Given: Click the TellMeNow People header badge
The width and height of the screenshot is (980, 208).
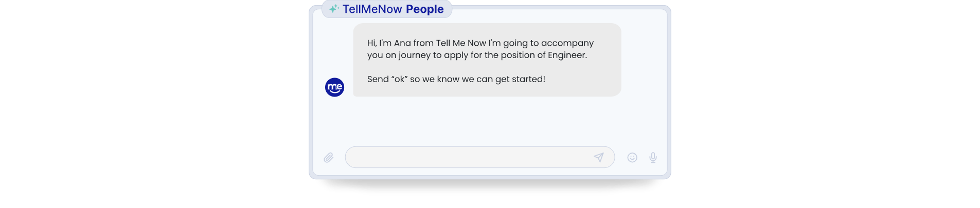Looking at the screenshot, I should click(387, 9).
